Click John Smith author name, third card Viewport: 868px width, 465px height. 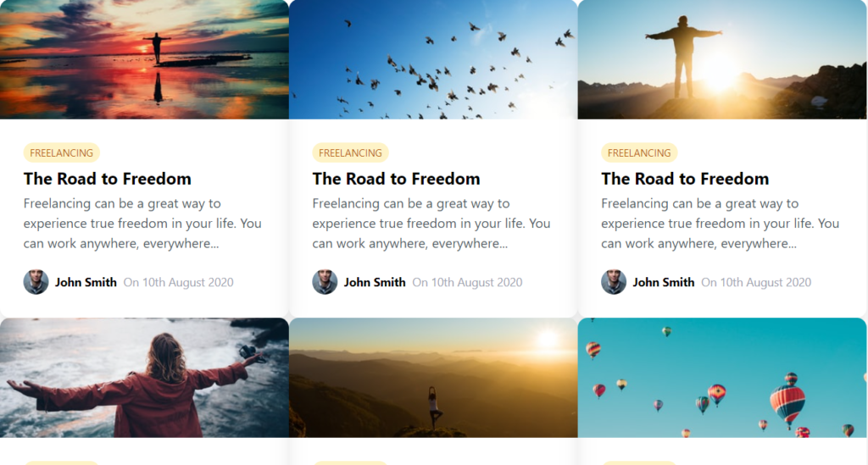(664, 282)
